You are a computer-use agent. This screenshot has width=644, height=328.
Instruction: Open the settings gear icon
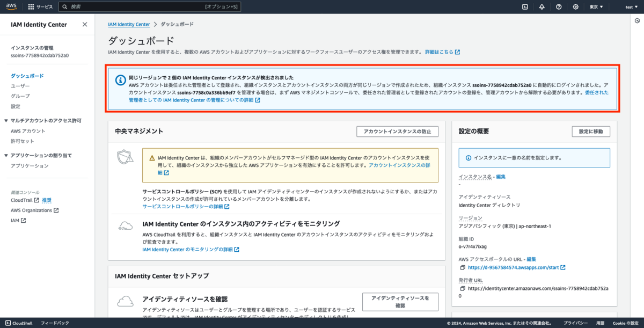575,7
